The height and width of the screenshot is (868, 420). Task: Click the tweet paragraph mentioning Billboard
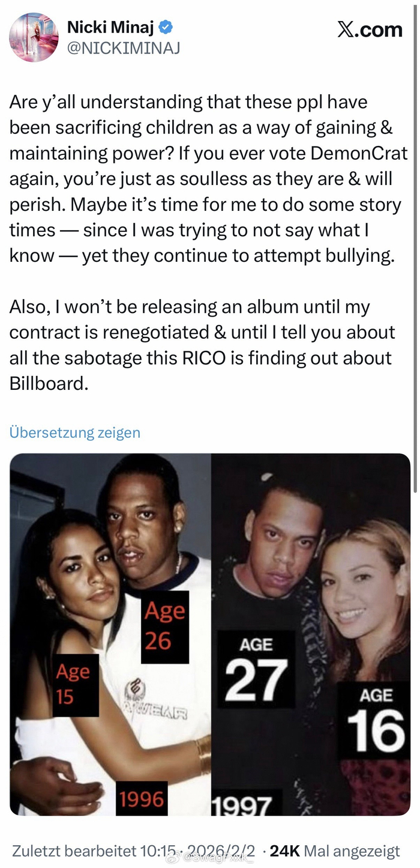pyautogui.click(x=202, y=345)
